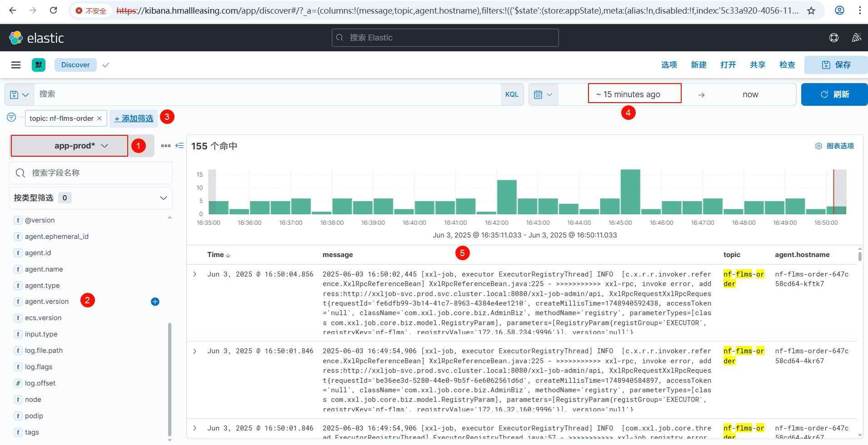Click the blue Refresh button

[834, 94]
